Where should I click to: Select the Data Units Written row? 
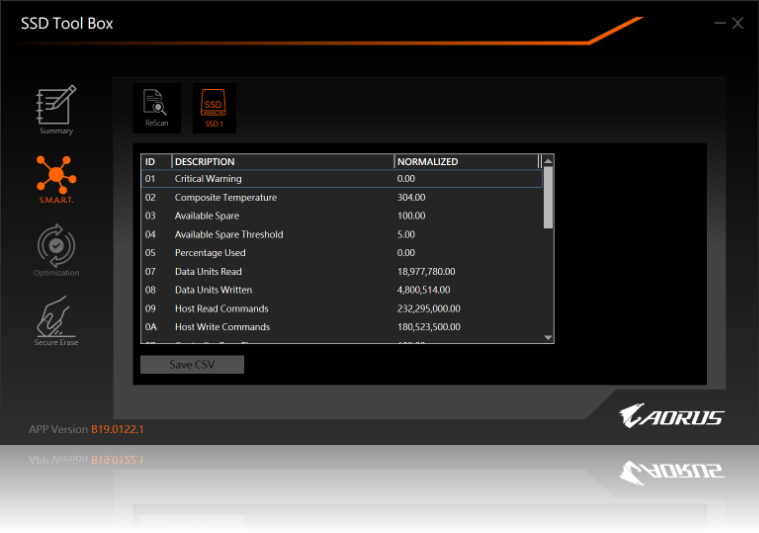click(x=340, y=290)
